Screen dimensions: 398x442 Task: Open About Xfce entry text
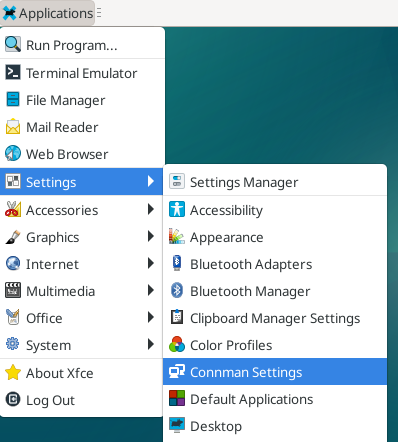coord(60,373)
